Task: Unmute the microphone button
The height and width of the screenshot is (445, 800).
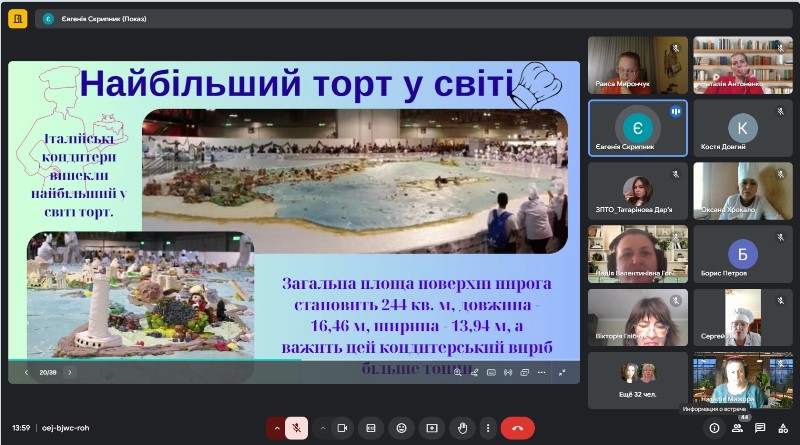Action: pyautogui.click(x=296, y=428)
